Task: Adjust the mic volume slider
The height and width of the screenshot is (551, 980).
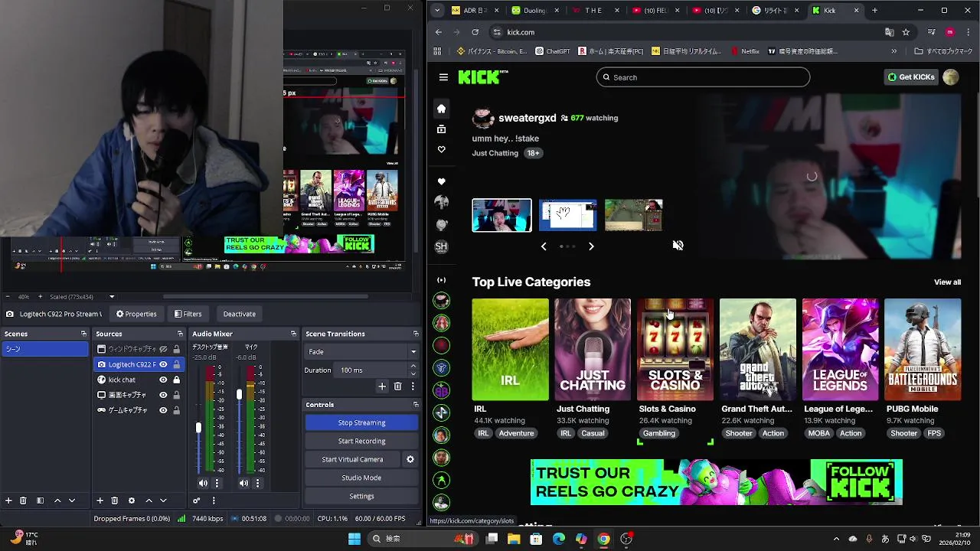Action: [x=239, y=394]
